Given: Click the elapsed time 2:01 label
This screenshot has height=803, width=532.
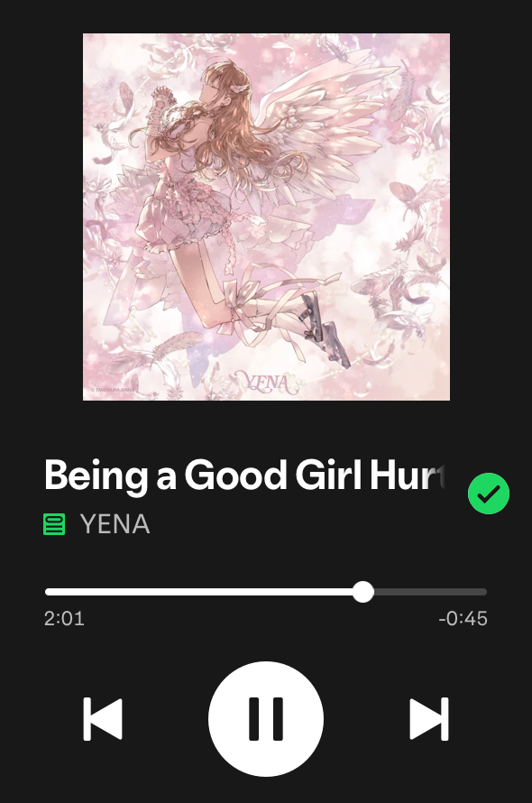Looking at the screenshot, I should [x=64, y=619].
